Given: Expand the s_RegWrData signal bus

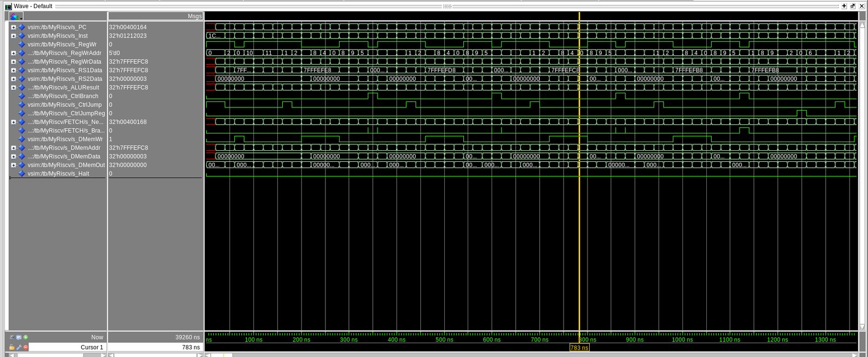Looking at the screenshot, I should click(14, 62).
